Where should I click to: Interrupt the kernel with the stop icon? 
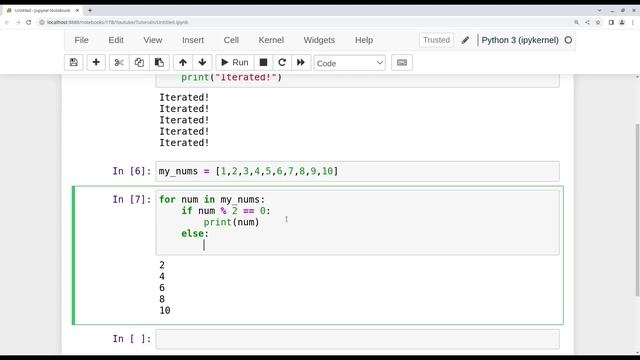click(x=263, y=62)
